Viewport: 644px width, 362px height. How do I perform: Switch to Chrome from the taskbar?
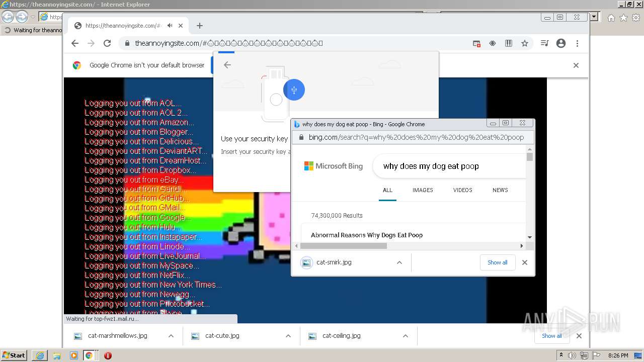tap(89, 355)
